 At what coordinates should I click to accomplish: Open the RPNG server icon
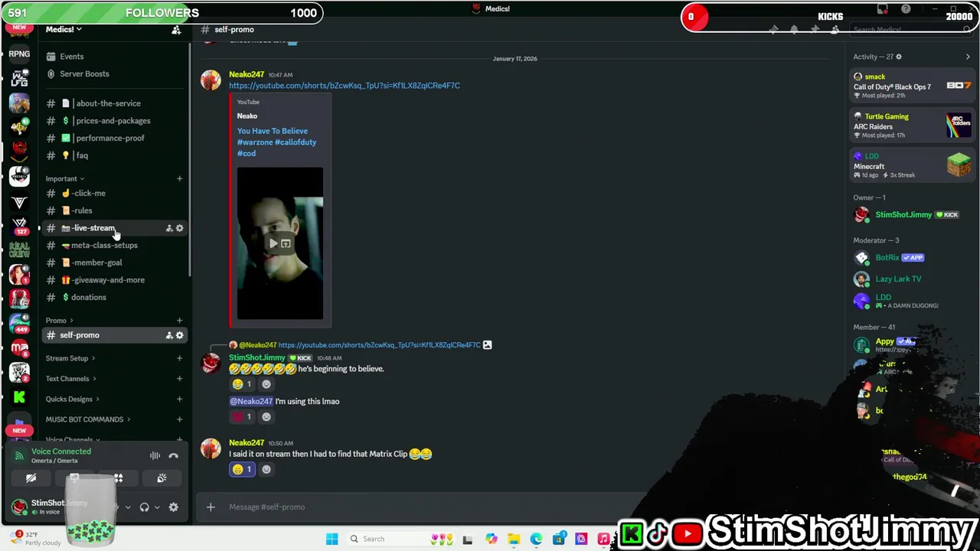tap(19, 54)
